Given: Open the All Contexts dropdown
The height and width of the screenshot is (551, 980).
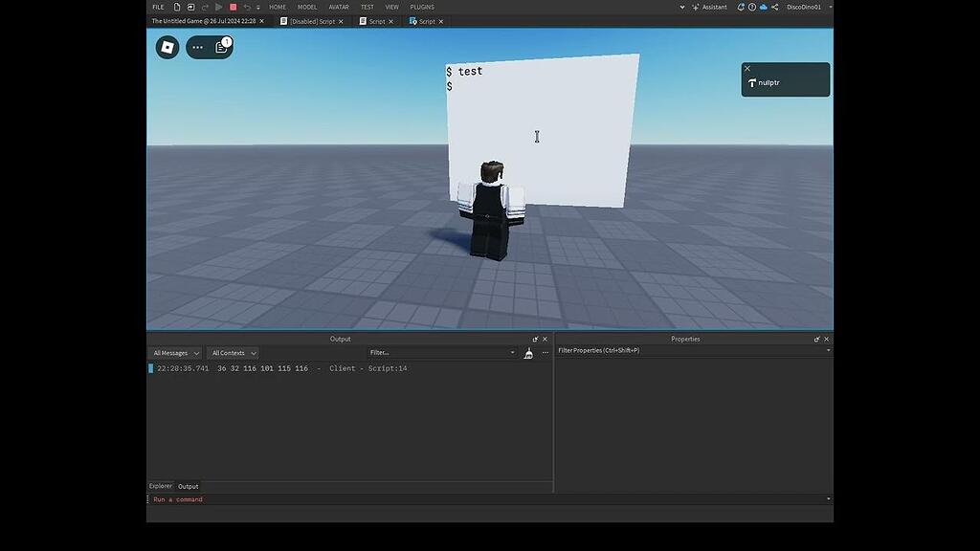Looking at the screenshot, I should [233, 353].
